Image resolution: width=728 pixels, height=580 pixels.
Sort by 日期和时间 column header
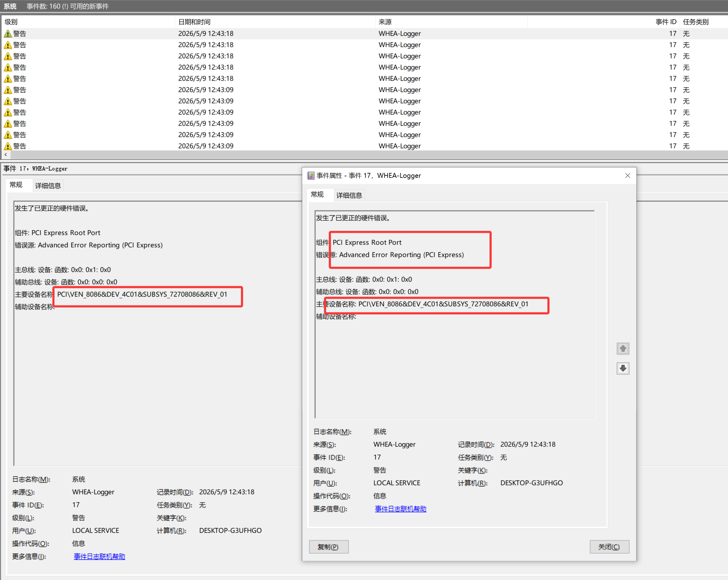(x=275, y=22)
